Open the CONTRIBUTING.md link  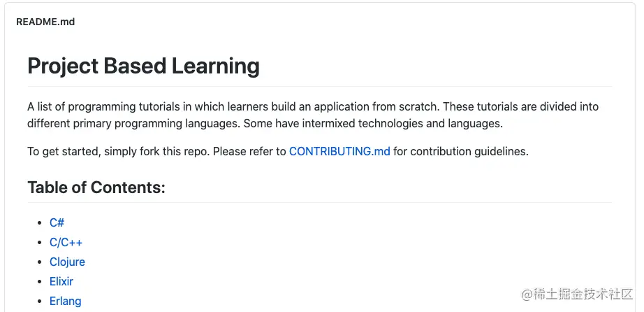pos(339,152)
